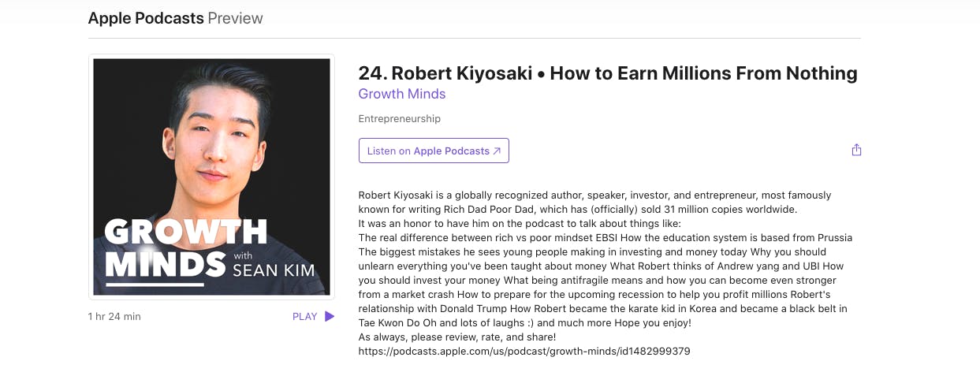Click the line mentioning Donald Trump relationship
Viewport: 980px width, 387px height.
click(603, 308)
